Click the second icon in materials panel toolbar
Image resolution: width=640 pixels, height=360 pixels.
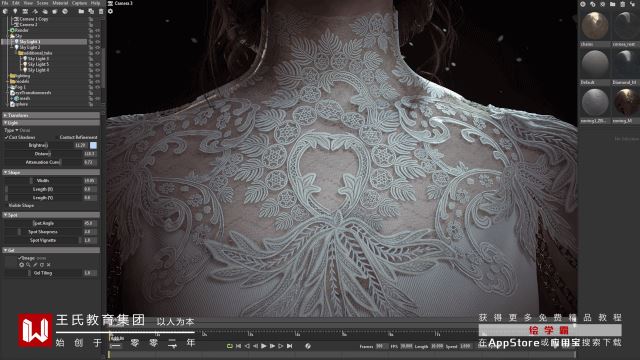(593, 4)
